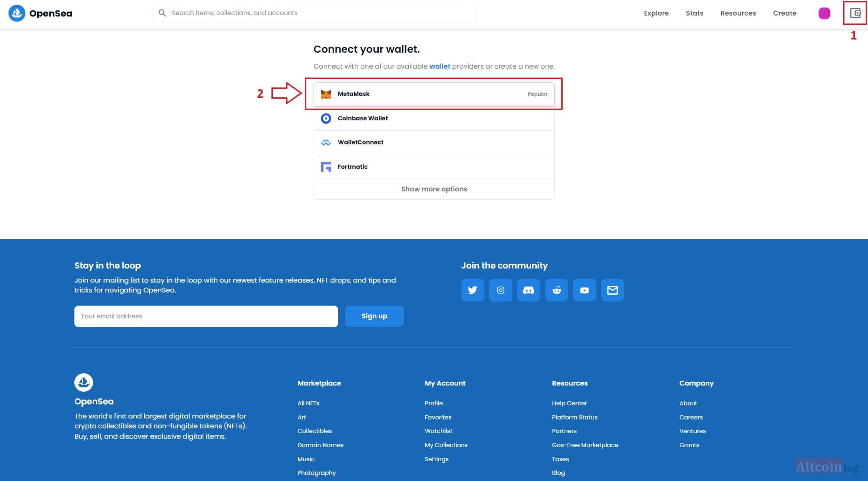Open the Grants footer link
868x481 pixels.
click(689, 445)
